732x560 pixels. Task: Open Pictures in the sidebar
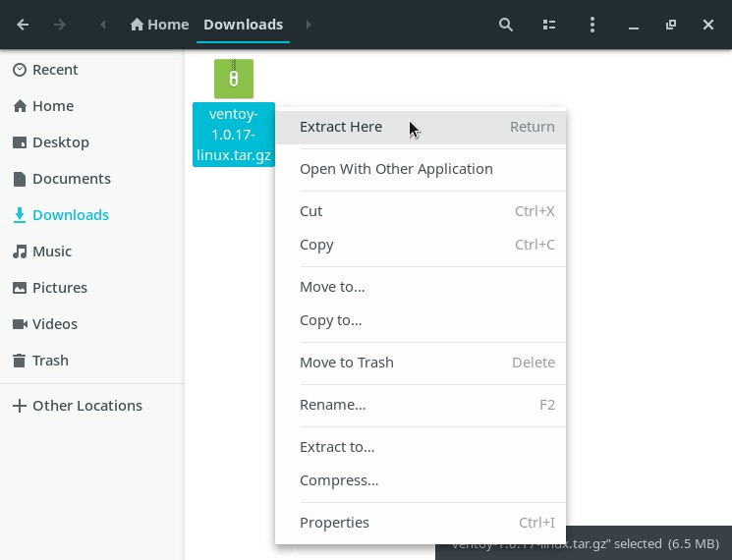[92, 288]
